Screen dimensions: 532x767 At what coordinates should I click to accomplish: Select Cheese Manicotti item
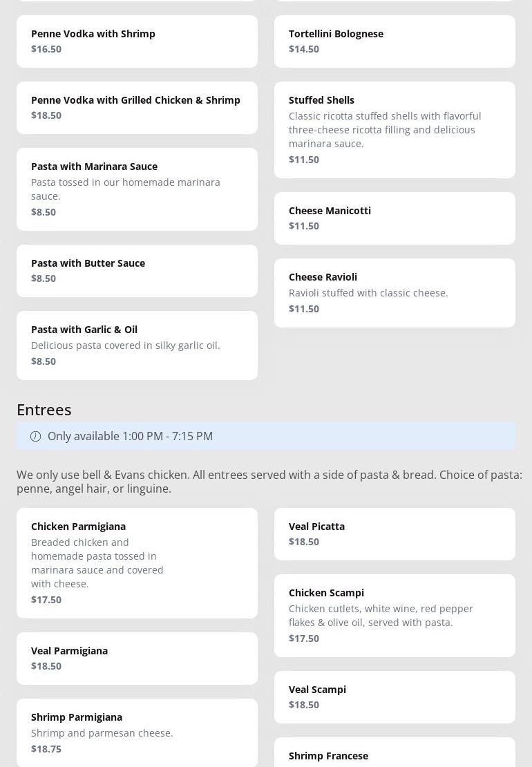(395, 218)
